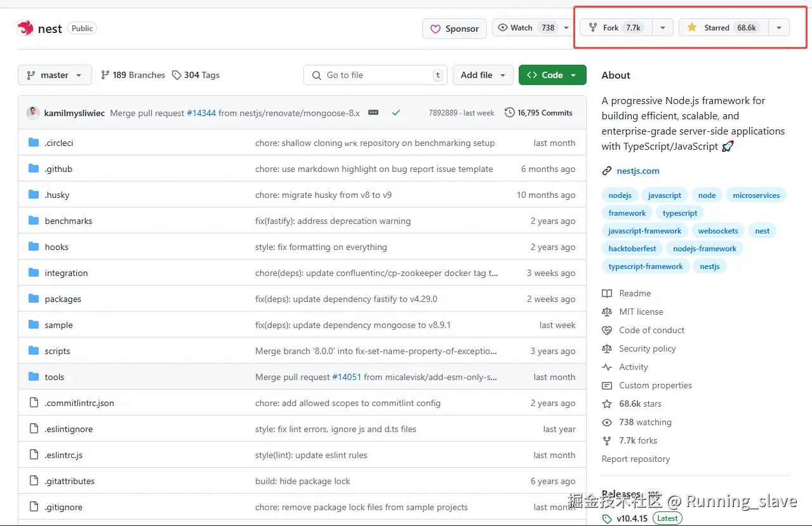
Task: Open the .husky folder
Action: click(x=57, y=195)
